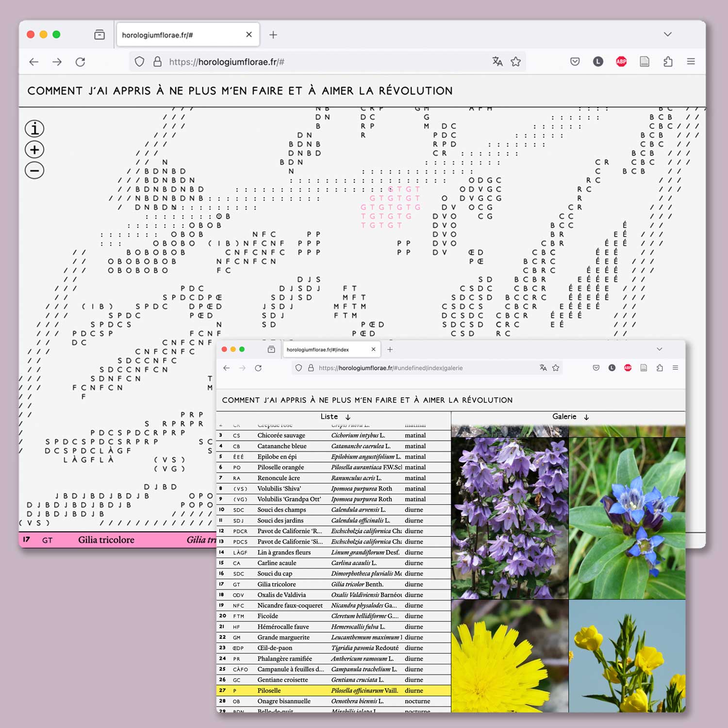Select the Renoncule âcre row

coord(333,478)
